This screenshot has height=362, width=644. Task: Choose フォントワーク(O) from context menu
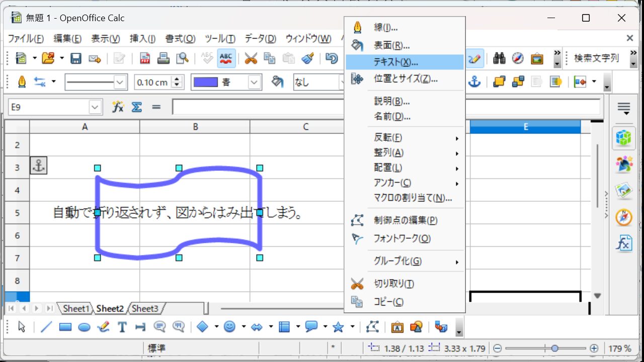pos(405,238)
